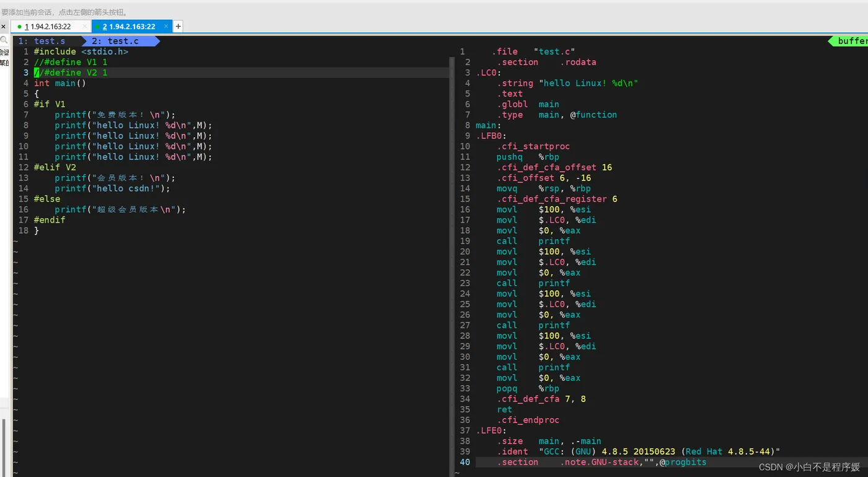
Task: Switch to session tab 1 1.94.2.163:22
Action: [x=48, y=27]
